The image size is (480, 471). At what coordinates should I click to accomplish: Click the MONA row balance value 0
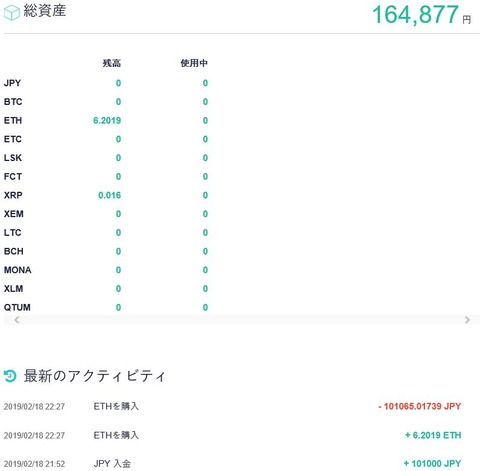click(x=118, y=270)
